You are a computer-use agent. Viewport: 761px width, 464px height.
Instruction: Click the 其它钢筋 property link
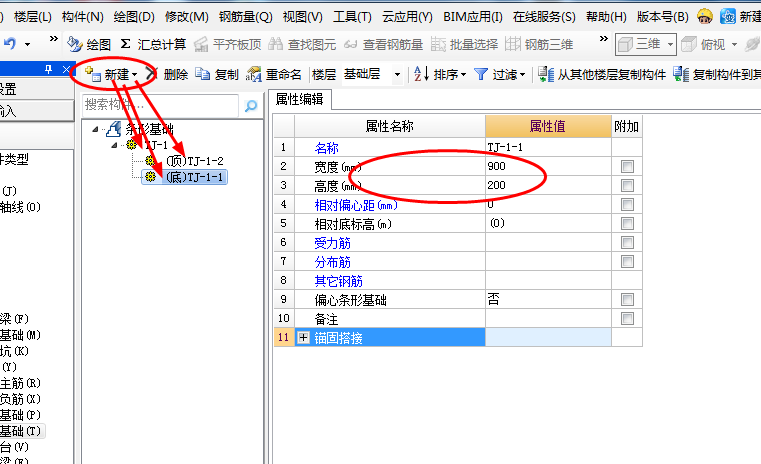click(338, 281)
